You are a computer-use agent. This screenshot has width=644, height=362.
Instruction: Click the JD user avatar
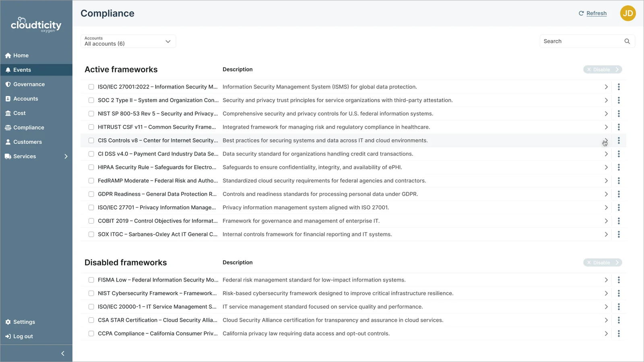pos(628,13)
